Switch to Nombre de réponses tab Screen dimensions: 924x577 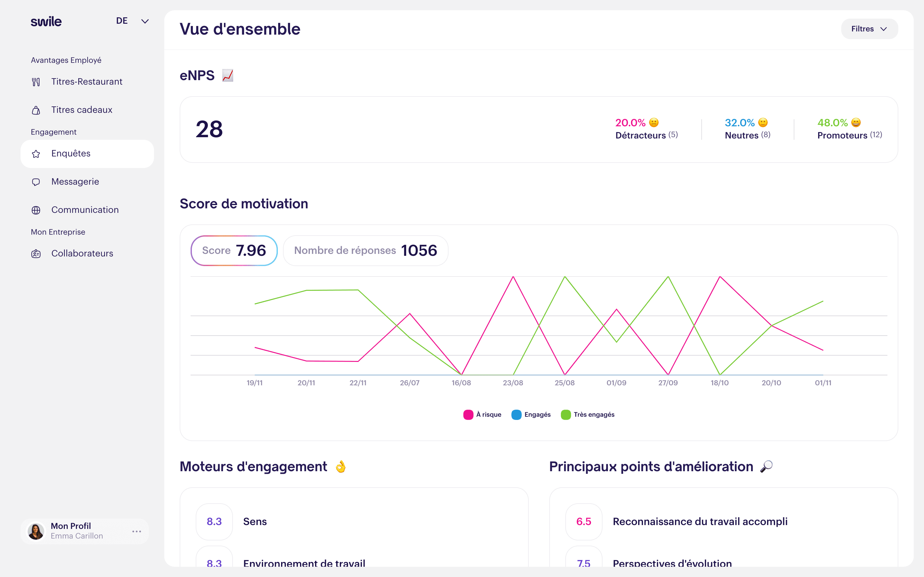(x=365, y=251)
